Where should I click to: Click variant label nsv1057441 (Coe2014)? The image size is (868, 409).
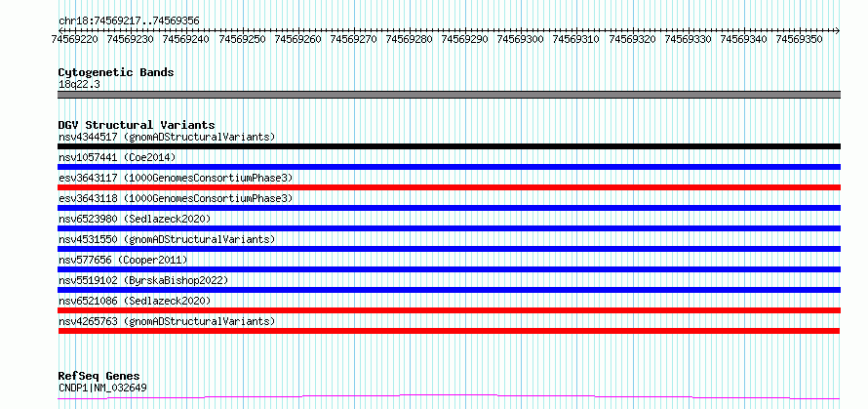coord(117,157)
